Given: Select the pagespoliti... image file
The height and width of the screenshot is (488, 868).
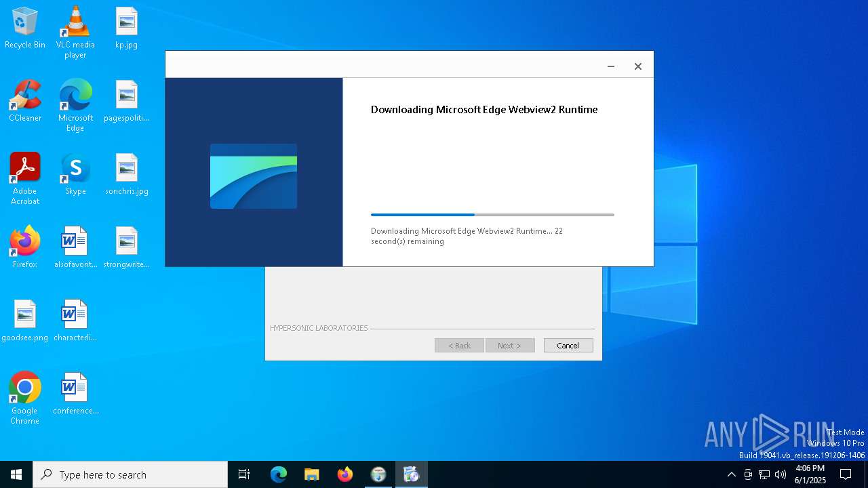Looking at the screenshot, I should click(x=126, y=102).
